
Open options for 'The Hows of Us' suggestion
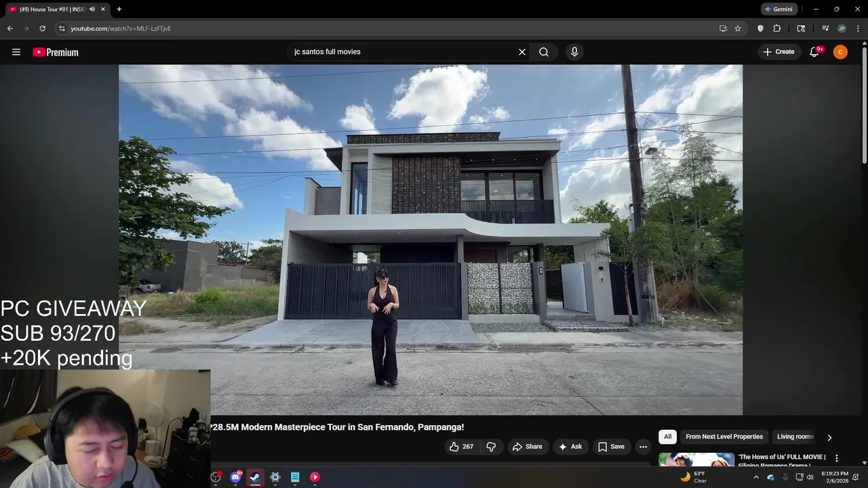click(836, 458)
